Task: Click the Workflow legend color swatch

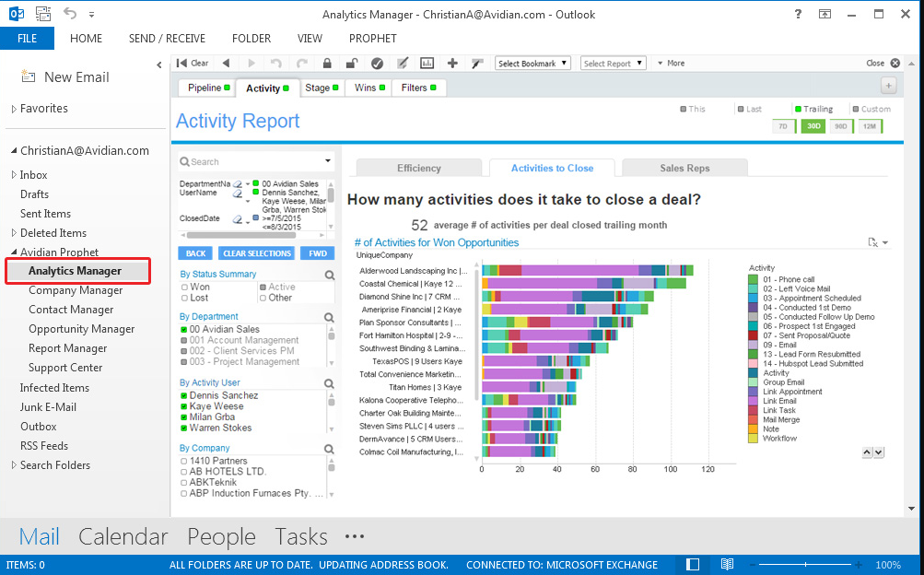Action: coord(753,439)
